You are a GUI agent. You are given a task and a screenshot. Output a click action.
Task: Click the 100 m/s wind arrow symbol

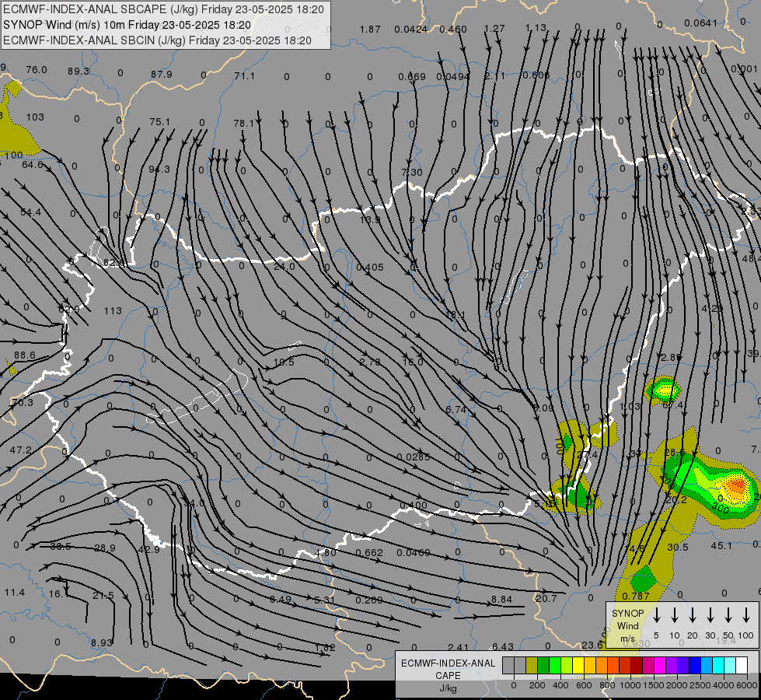click(x=746, y=615)
